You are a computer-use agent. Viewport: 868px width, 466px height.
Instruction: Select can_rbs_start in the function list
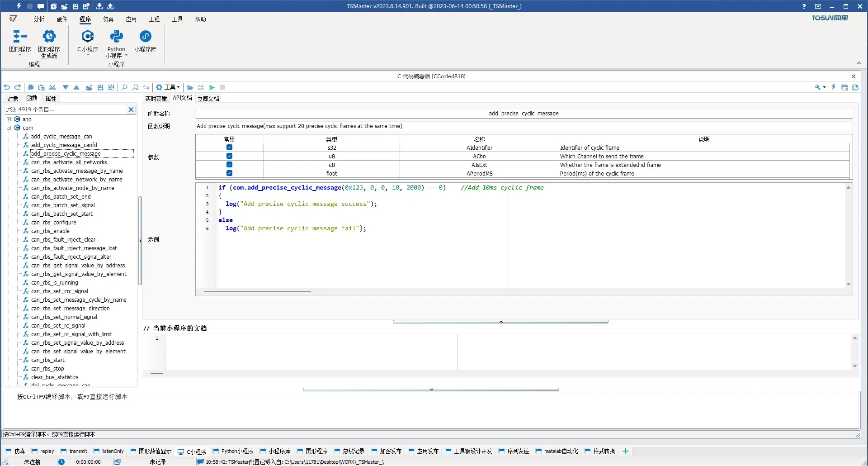click(x=48, y=360)
